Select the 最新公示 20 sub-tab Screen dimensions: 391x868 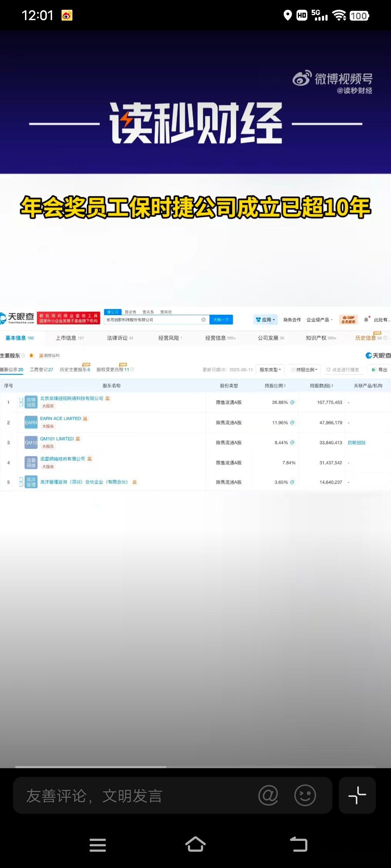tap(12, 370)
